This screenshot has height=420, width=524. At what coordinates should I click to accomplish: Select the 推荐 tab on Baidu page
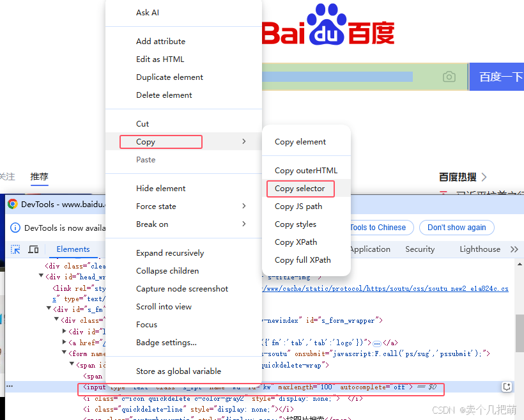(40, 176)
